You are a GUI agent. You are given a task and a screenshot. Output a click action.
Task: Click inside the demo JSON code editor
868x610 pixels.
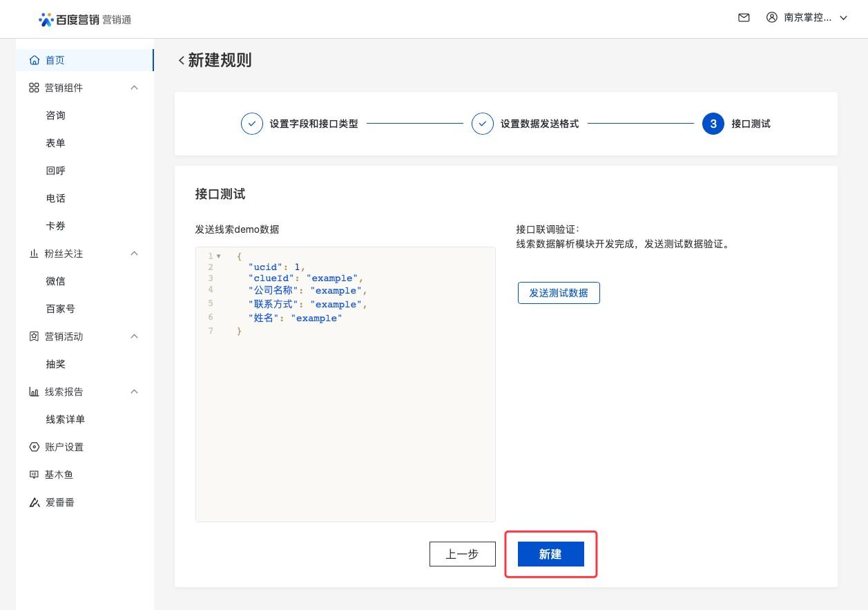(x=345, y=414)
